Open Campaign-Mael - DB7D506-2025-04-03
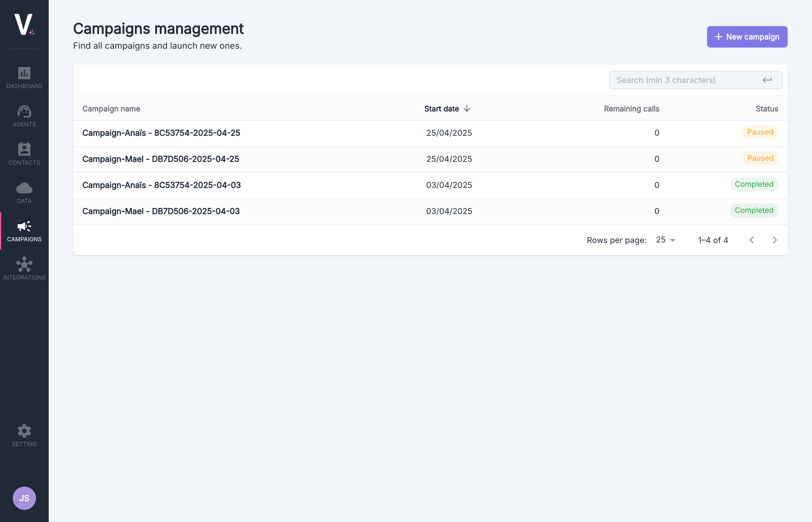 pyautogui.click(x=161, y=211)
